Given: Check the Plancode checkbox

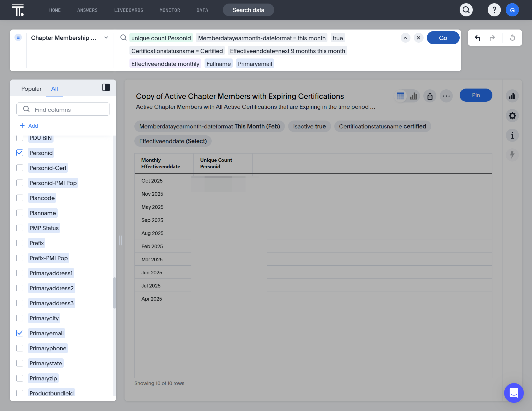Looking at the screenshot, I should tap(20, 198).
